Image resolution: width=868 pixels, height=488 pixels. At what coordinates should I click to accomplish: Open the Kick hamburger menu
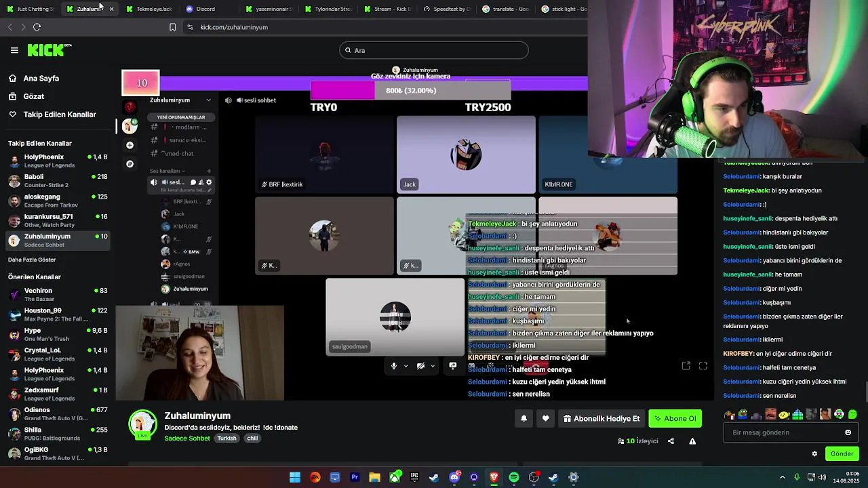coord(14,50)
